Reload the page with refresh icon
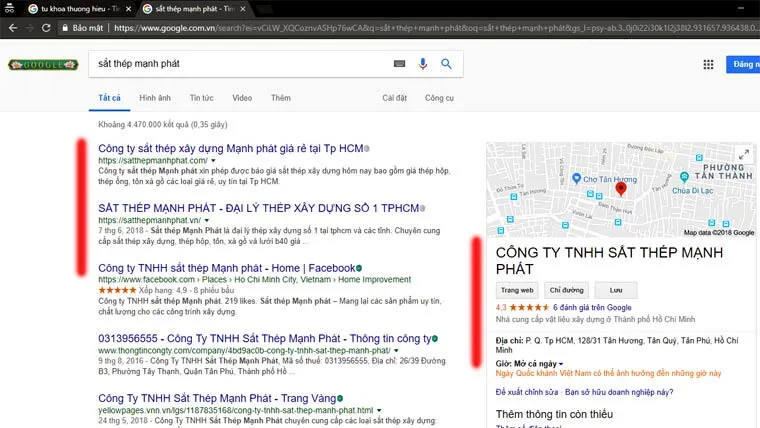760x428 pixels. [46, 28]
